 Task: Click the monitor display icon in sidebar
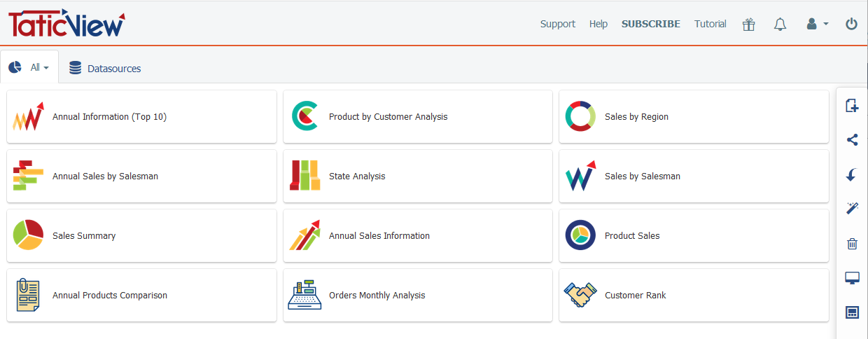tap(852, 278)
